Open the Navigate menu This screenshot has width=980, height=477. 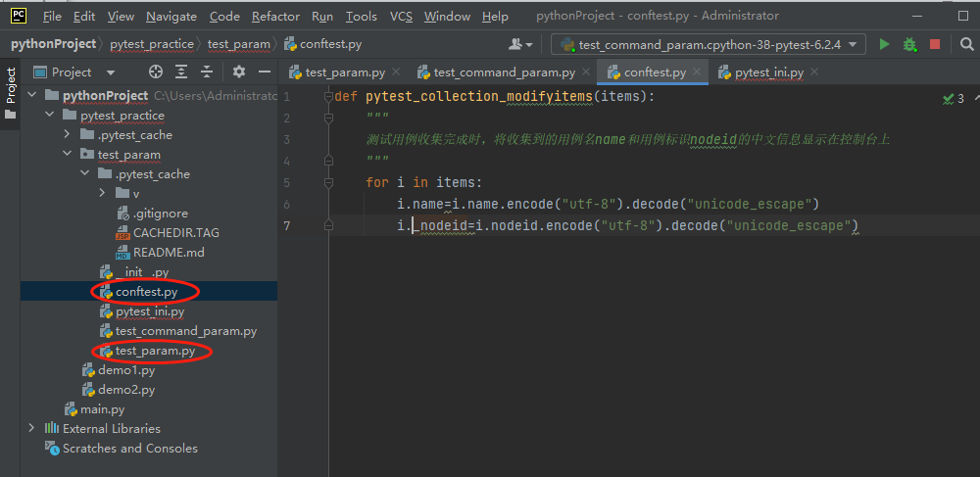[x=171, y=17]
